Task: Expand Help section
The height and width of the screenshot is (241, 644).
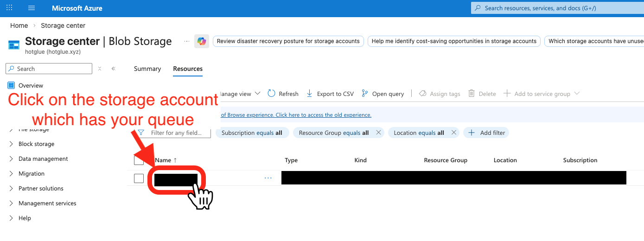Action: [25, 218]
